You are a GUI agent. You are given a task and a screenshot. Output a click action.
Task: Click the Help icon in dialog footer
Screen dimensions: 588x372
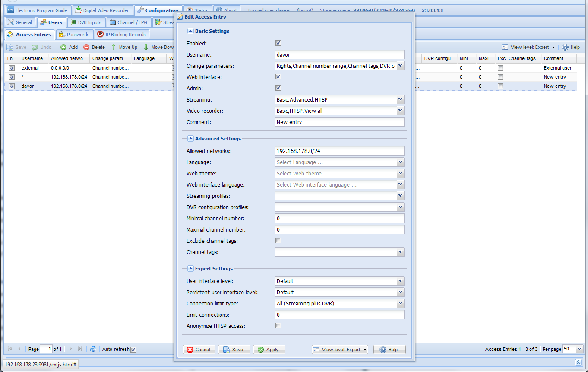pos(383,350)
